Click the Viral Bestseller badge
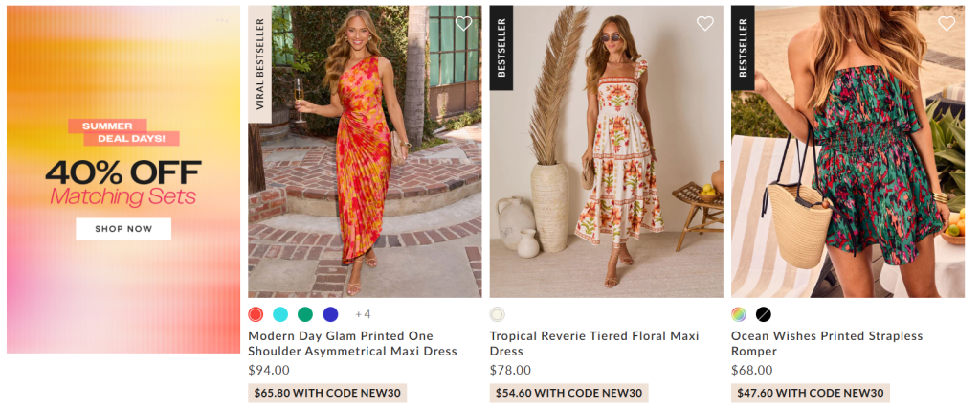The width and height of the screenshot is (980, 412). click(x=259, y=64)
